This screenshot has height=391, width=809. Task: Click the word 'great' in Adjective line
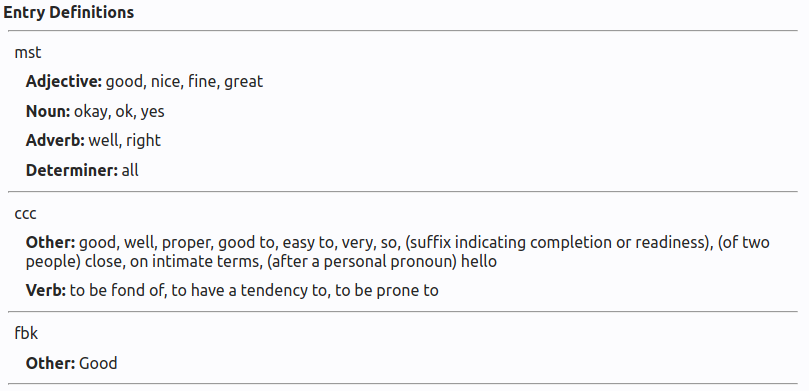244,82
